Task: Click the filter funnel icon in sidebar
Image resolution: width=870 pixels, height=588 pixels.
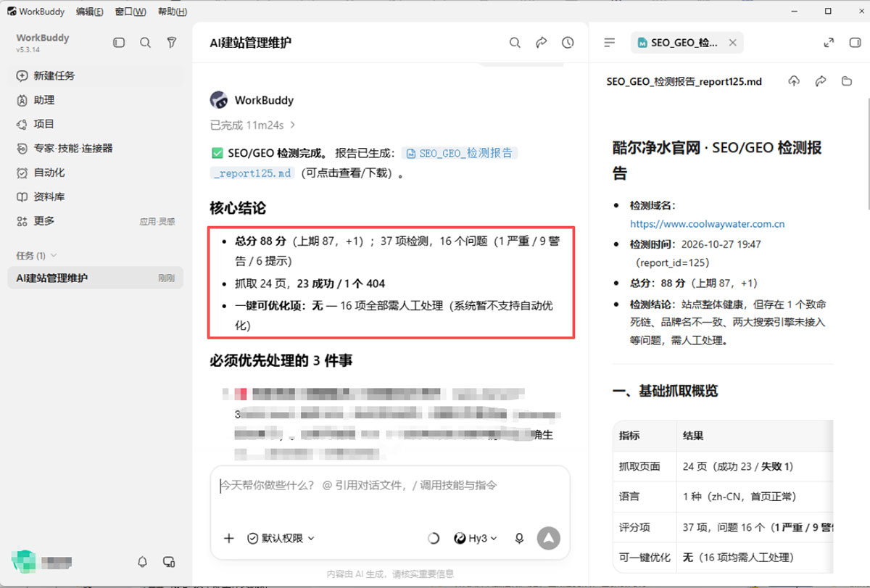Action: coord(172,43)
